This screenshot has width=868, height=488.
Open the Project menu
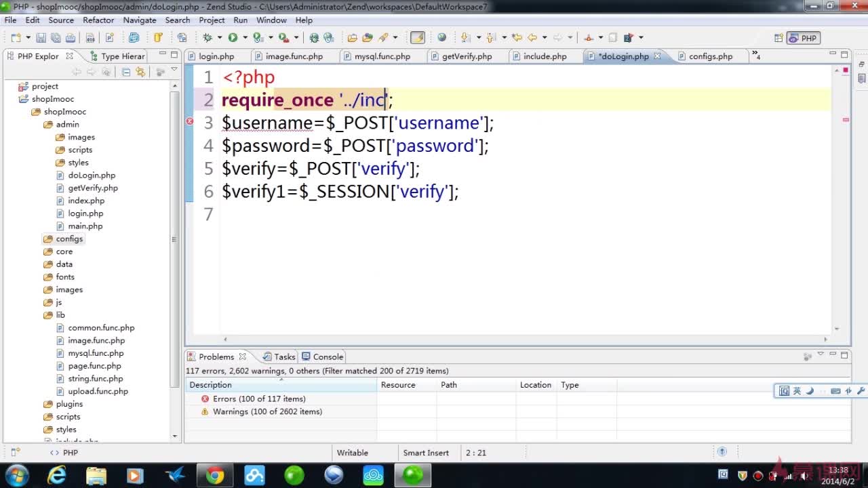212,20
